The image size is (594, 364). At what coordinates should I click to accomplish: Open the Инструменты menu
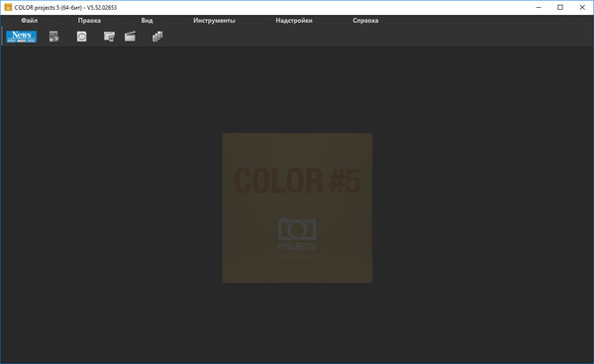click(214, 21)
